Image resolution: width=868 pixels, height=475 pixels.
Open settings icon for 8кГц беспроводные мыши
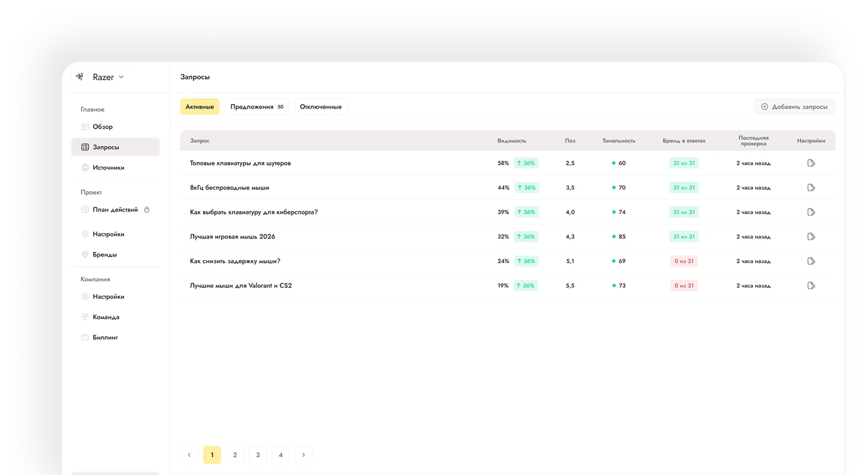pyautogui.click(x=811, y=188)
